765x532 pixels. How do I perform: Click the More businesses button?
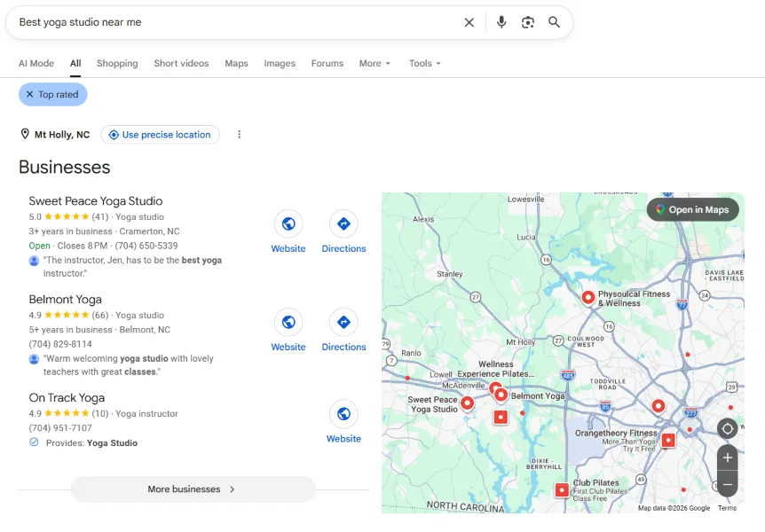(x=193, y=489)
